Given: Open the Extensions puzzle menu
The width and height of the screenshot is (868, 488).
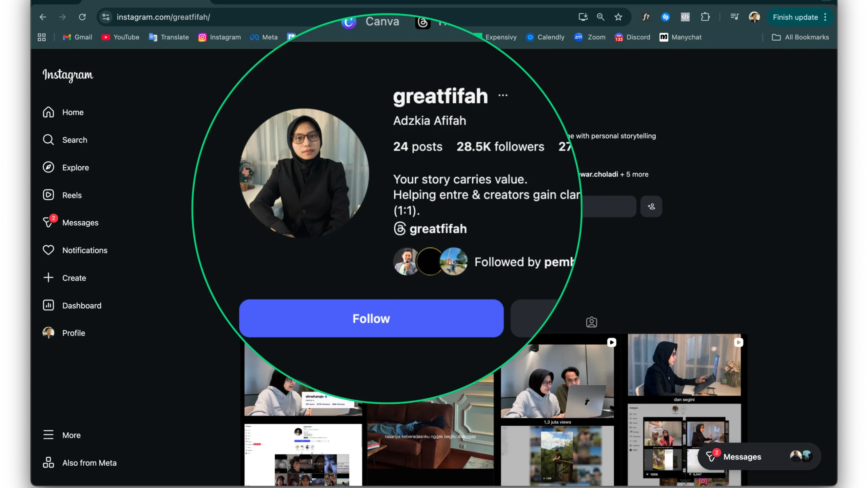Looking at the screenshot, I should [x=705, y=17].
